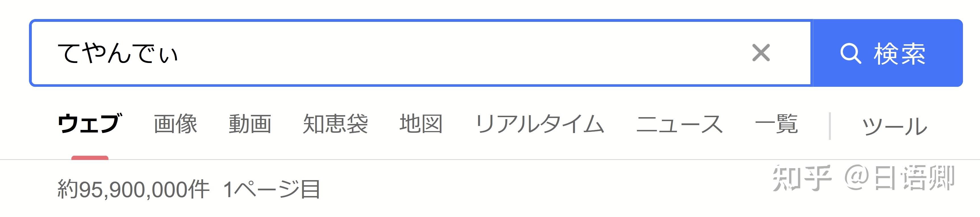Open the ツール options

click(x=894, y=126)
